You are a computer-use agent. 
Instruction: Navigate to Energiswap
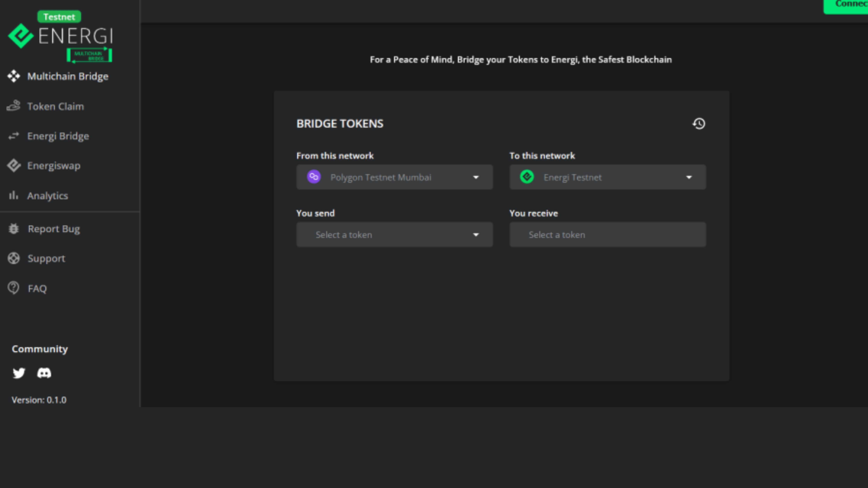pyautogui.click(x=54, y=166)
